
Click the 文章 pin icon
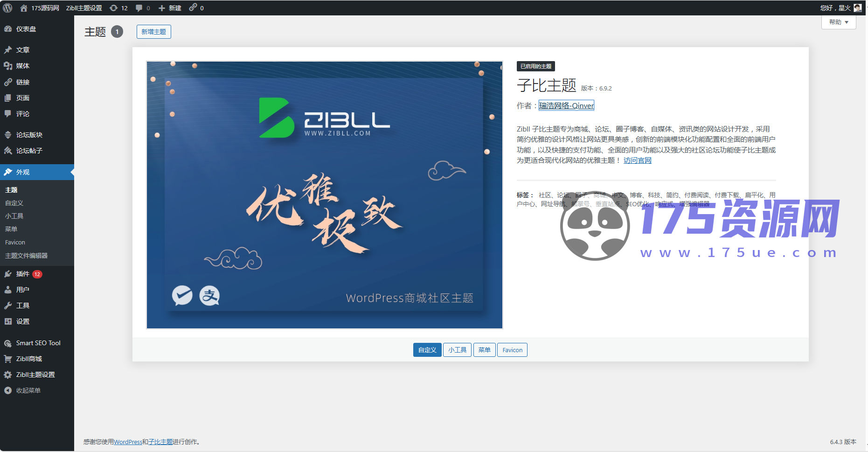pyautogui.click(x=8, y=50)
